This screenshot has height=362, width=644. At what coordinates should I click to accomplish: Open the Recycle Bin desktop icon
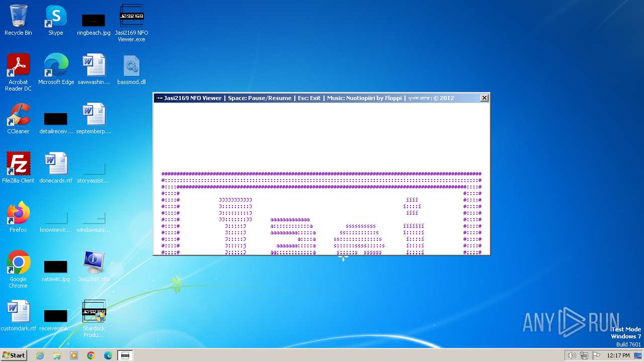(18, 20)
